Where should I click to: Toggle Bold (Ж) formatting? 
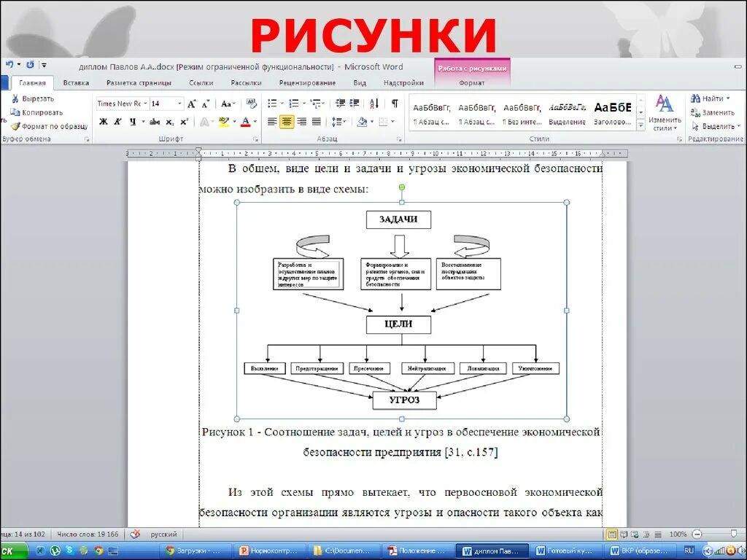pyautogui.click(x=104, y=122)
